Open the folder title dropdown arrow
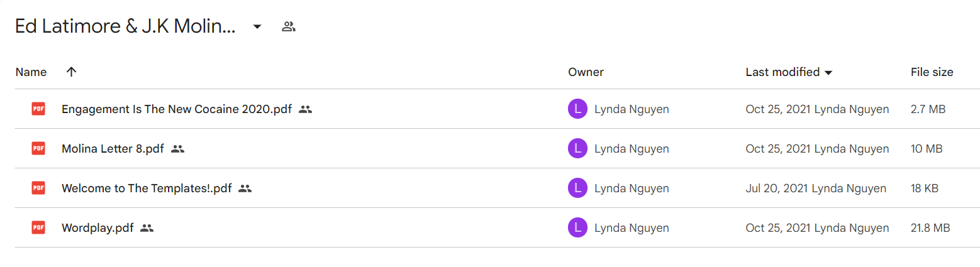Viewport: 980px width, 267px height. pyautogui.click(x=257, y=26)
